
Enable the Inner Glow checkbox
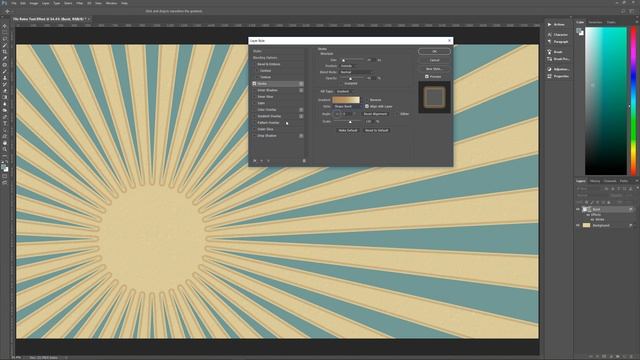[x=254, y=97]
